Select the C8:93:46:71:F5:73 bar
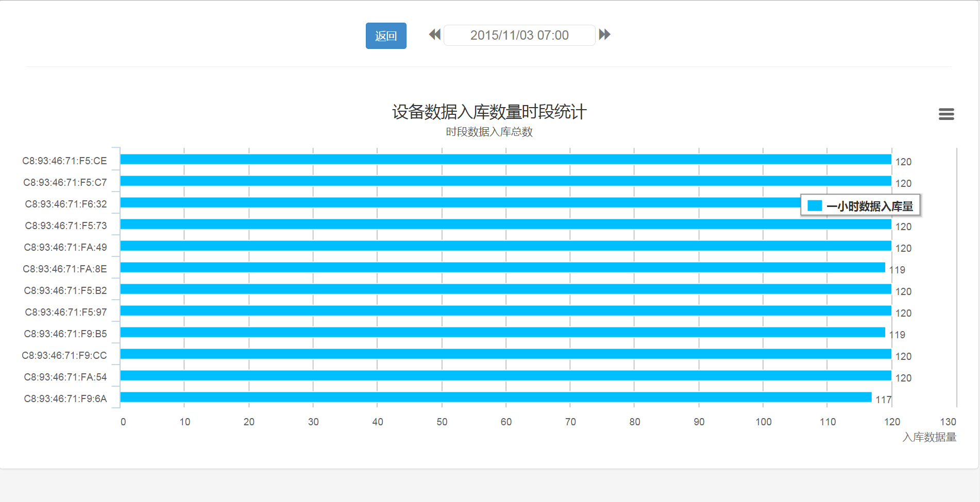Viewport: 980px width, 502px height. 505,224
